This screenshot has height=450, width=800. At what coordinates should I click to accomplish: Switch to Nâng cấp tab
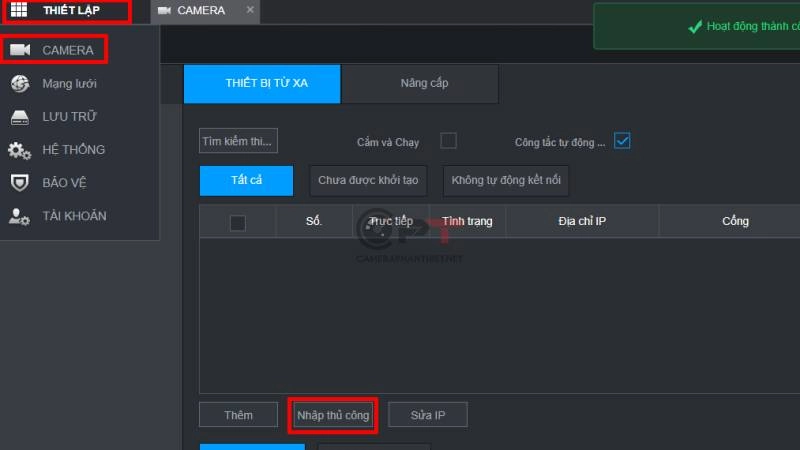pos(420,84)
